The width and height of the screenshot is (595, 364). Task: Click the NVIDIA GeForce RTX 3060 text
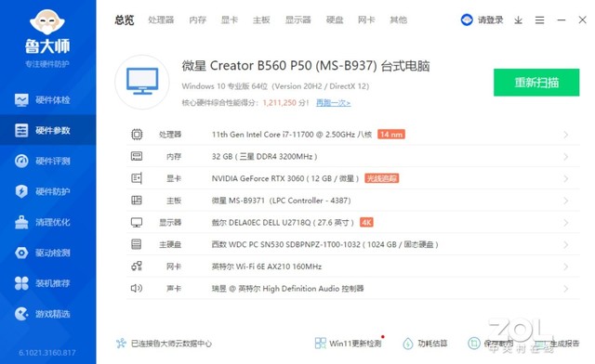(285, 178)
